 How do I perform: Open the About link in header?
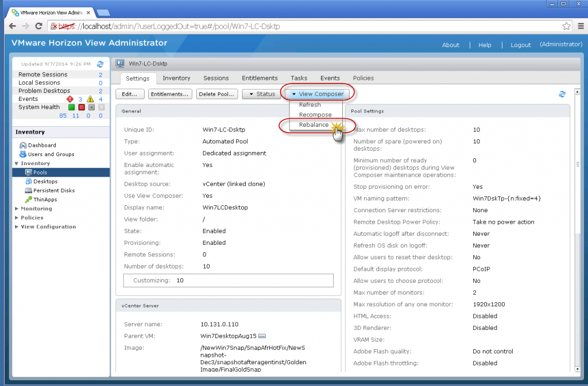pos(450,45)
